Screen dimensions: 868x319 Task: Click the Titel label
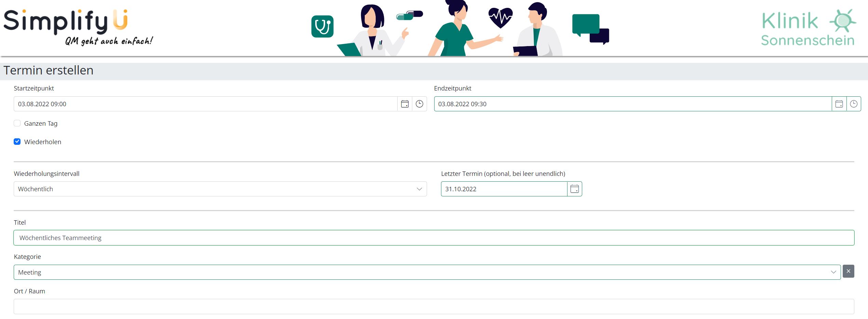[20, 222]
